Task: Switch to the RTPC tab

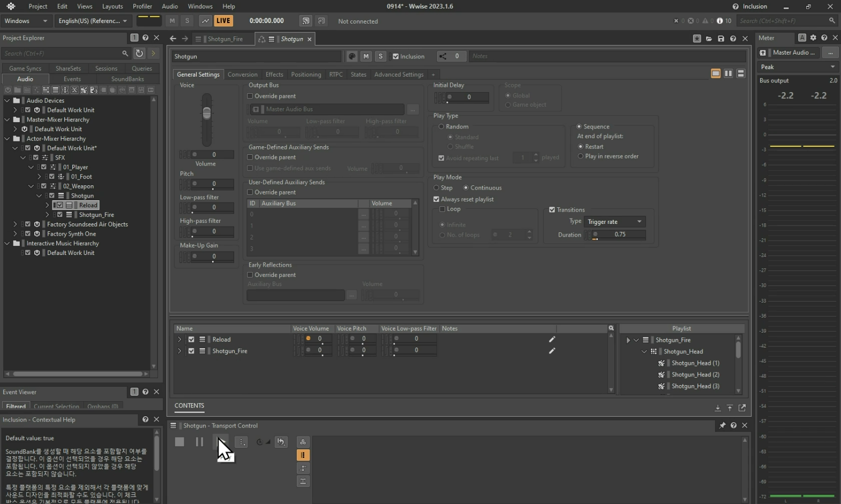Action: tap(336, 74)
